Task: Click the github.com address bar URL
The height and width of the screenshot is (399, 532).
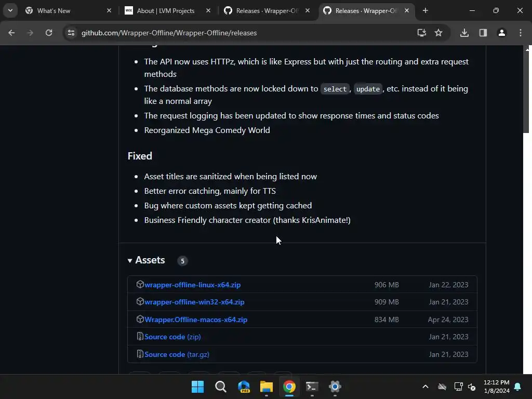Action: pos(169,33)
